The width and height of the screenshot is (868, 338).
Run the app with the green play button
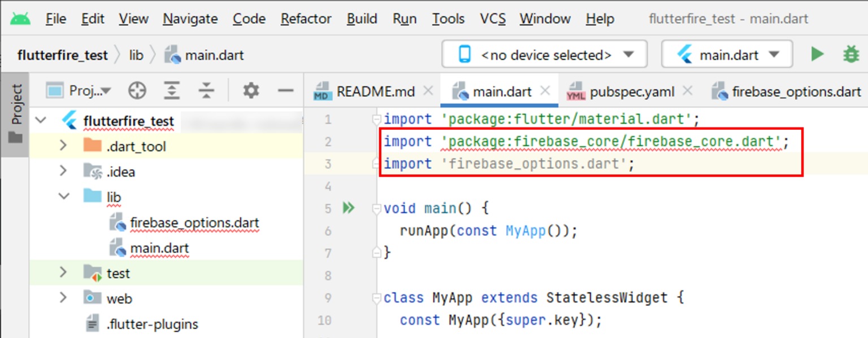pos(818,54)
